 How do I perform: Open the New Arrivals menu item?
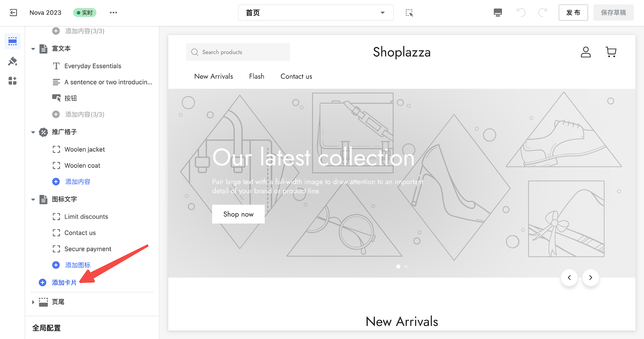tap(213, 76)
